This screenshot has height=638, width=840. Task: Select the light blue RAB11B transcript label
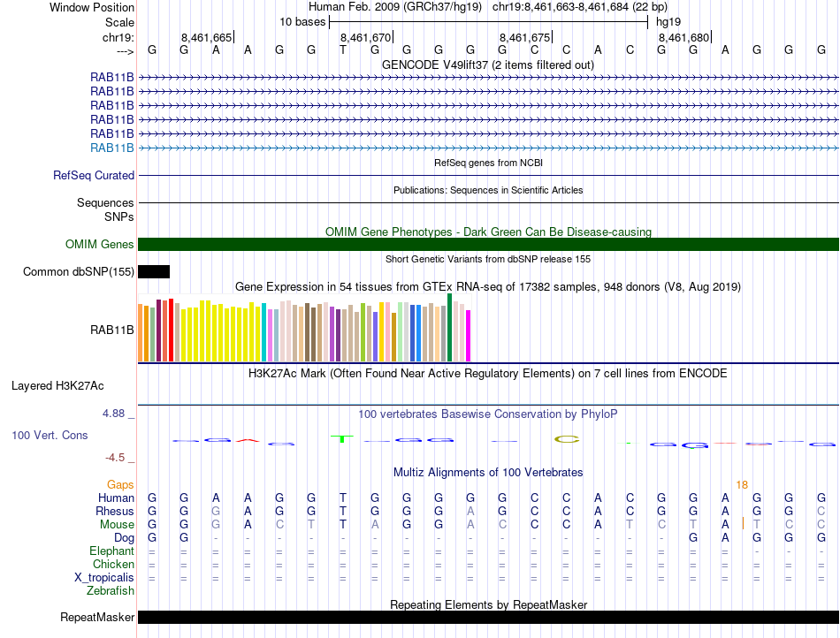[x=112, y=148]
